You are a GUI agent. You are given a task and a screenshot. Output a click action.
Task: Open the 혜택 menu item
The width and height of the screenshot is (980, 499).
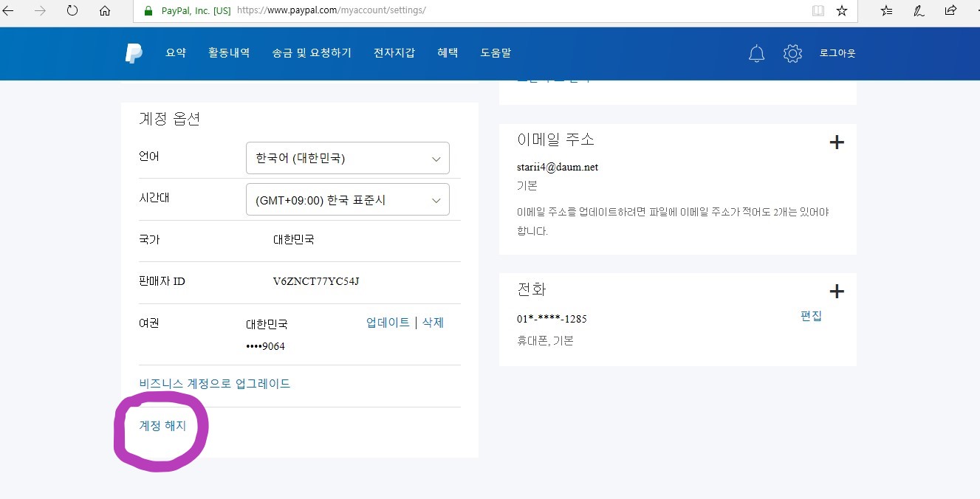click(448, 53)
